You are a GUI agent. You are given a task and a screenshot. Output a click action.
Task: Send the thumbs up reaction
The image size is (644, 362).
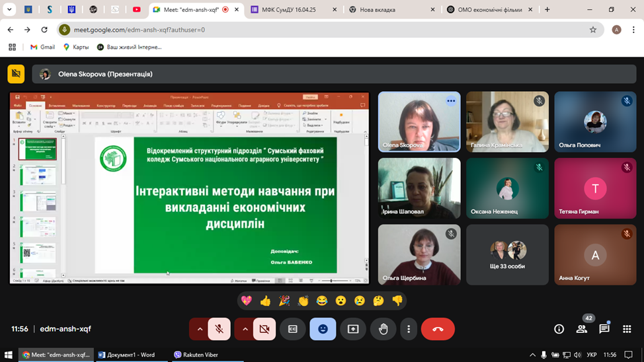click(x=265, y=301)
